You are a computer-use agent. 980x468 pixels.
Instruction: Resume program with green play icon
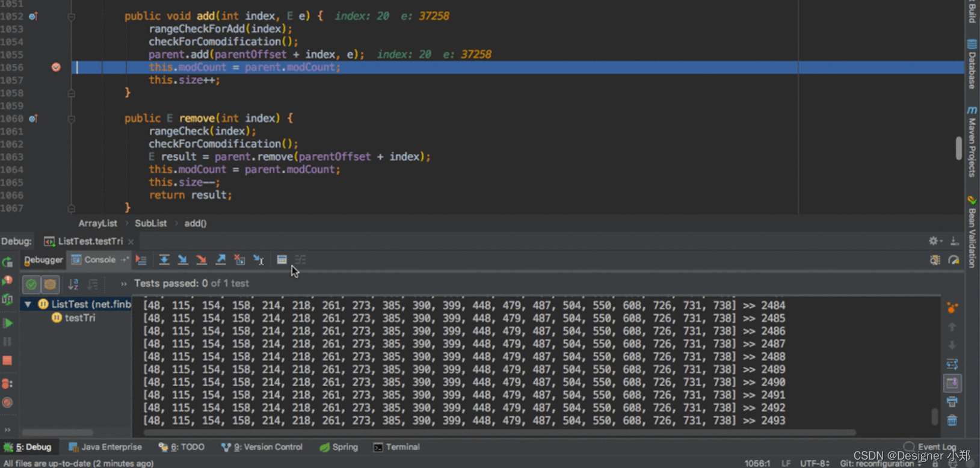tap(7, 323)
